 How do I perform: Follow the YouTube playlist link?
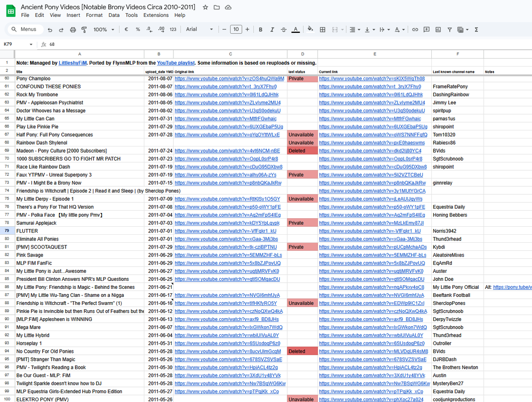[176, 63]
